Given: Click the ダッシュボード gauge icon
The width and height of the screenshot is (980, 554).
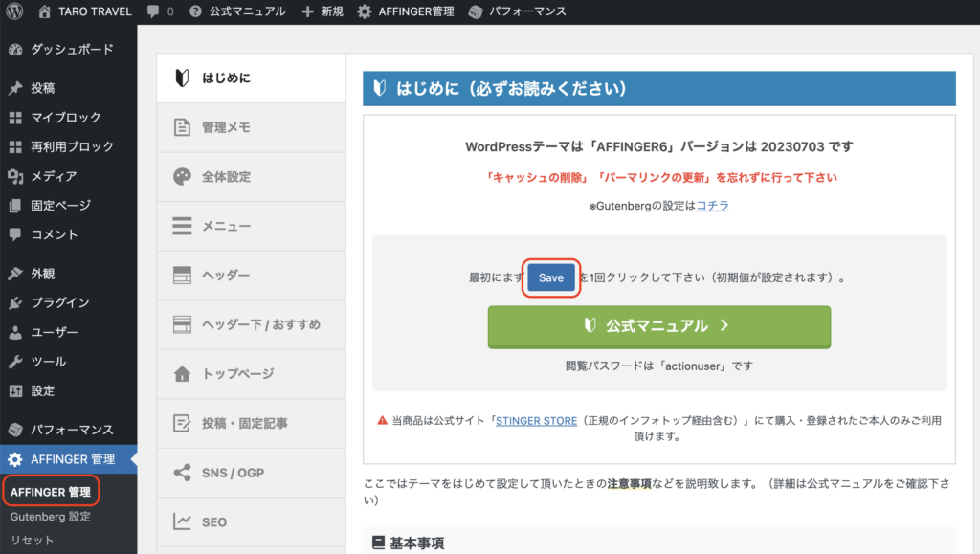Looking at the screenshot, I should (x=15, y=50).
